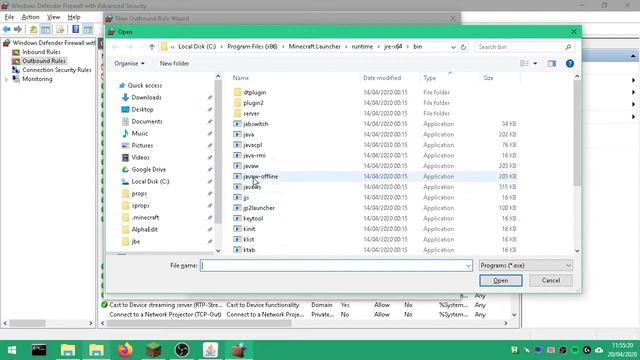The width and height of the screenshot is (640, 360).
Task: Click New folder button
Action: point(174,64)
